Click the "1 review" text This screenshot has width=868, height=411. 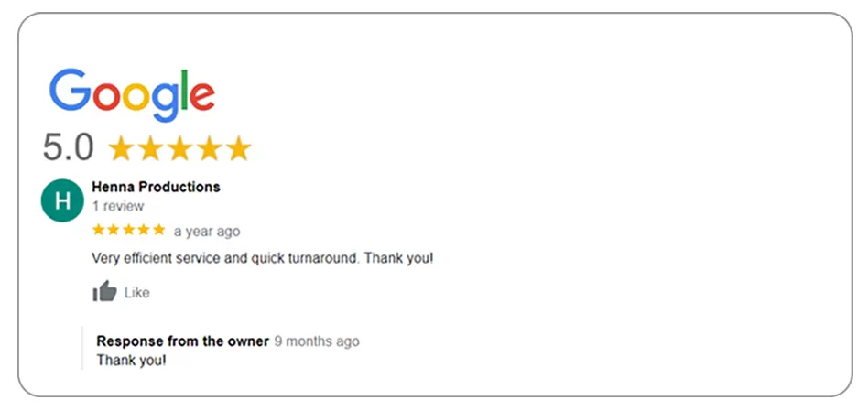[x=118, y=207]
